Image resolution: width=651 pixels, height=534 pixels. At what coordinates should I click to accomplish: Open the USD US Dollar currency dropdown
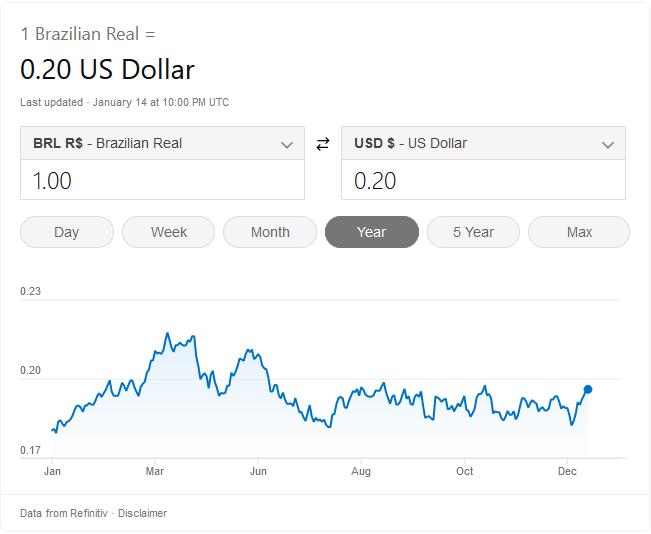483,143
